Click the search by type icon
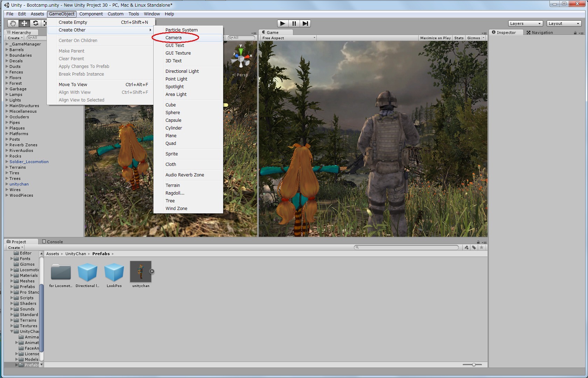588x378 pixels. pyautogui.click(x=466, y=247)
